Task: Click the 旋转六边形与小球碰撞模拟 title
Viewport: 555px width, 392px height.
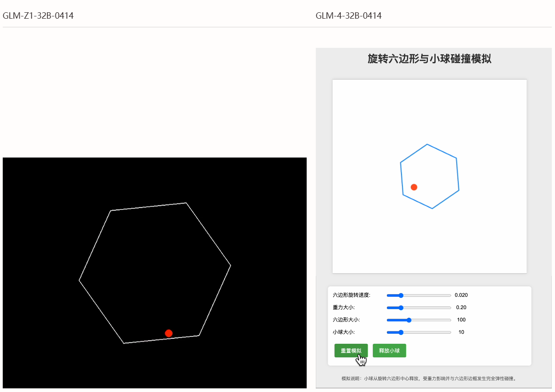Action: (429, 59)
